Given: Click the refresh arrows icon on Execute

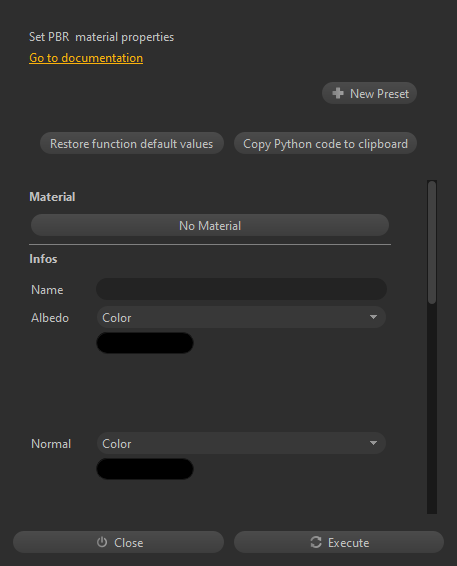Looking at the screenshot, I should [x=316, y=542].
